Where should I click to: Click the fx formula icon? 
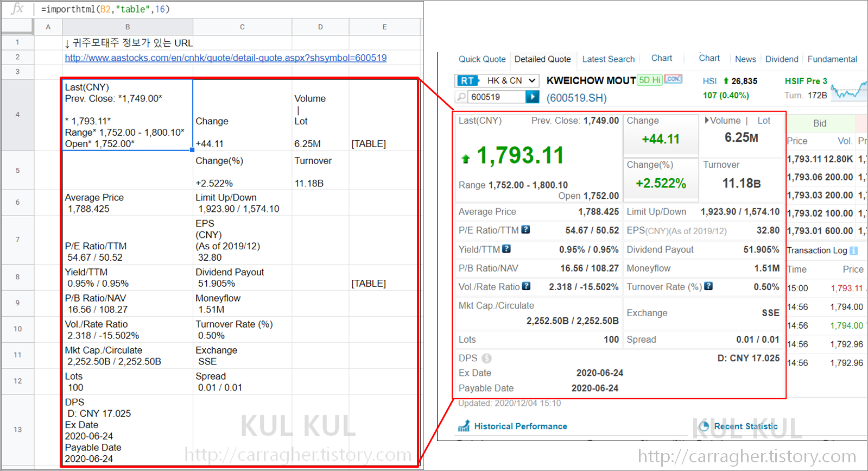pyautogui.click(x=17, y=9)
